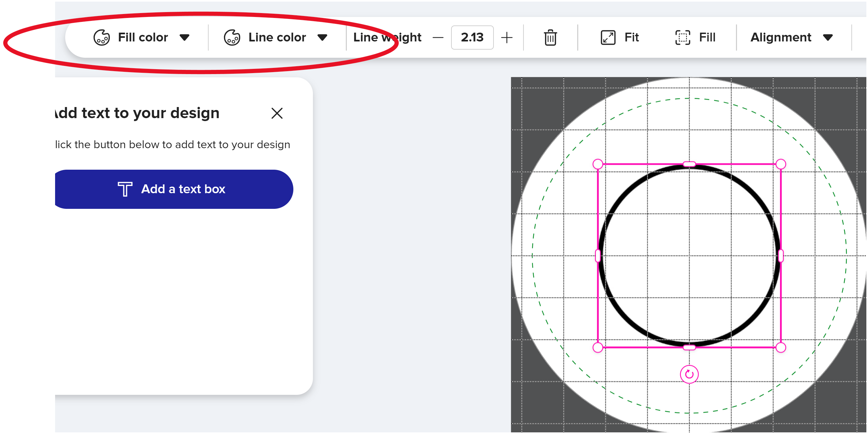The width and height of the screenshot is (868, 434).
Task: Click the line weight value field 2.13
Action: click(x=472, y=38)
